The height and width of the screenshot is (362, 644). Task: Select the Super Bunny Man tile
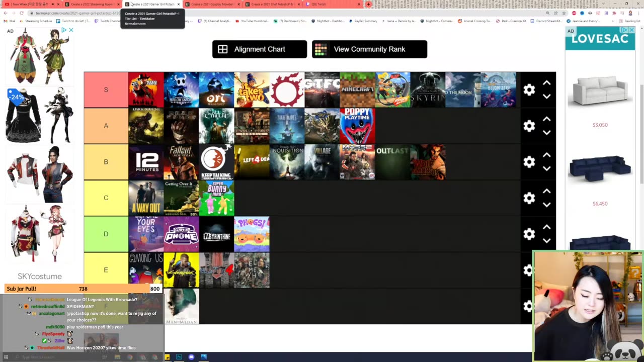click(216, 198)
